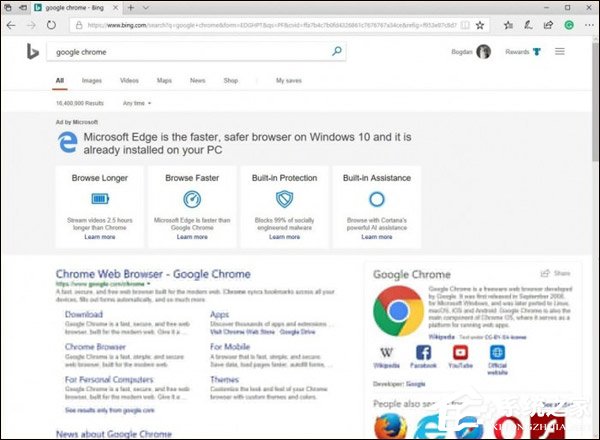Image resolution: width=600 pixels, height=440 pixels.
Task: Open the Edge Settings and more menu
Action: coord(589,25)
